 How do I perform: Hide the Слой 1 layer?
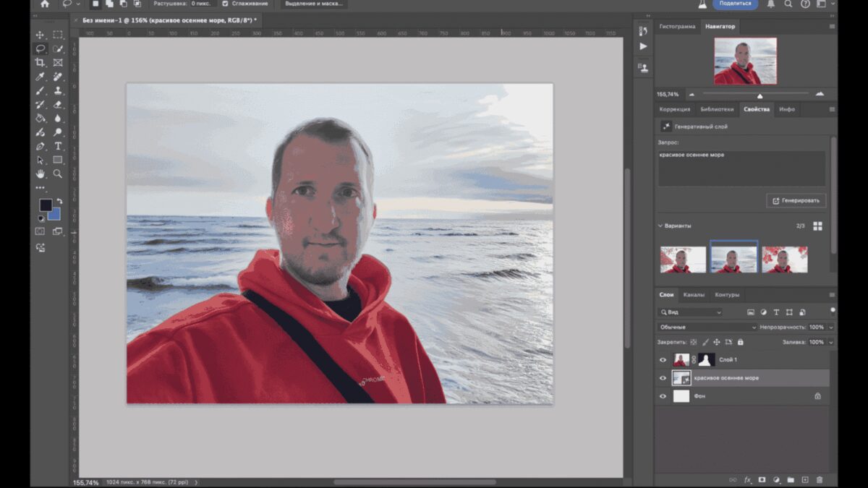663,359
